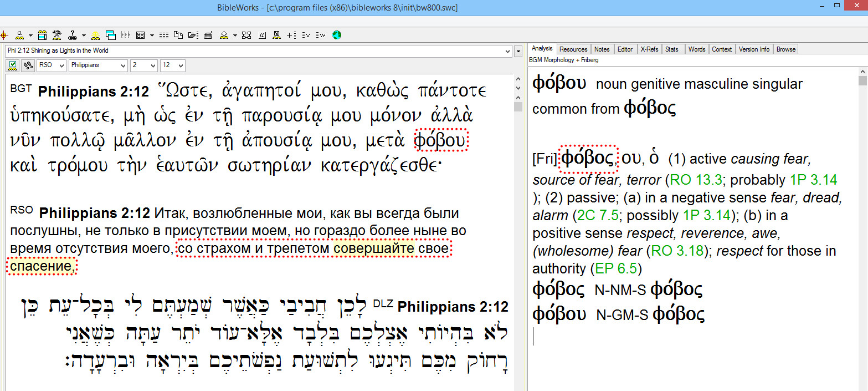
Task: Open the Browse tab
Action: point(785,49)
